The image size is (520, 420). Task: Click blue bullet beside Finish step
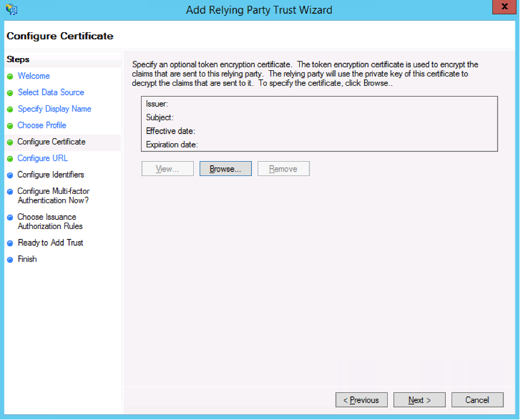tap(10, 260)
